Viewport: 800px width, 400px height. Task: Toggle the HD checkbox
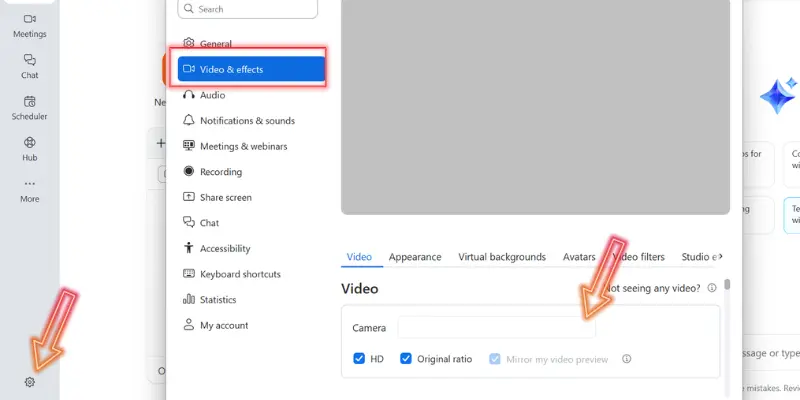click(359, 359)
